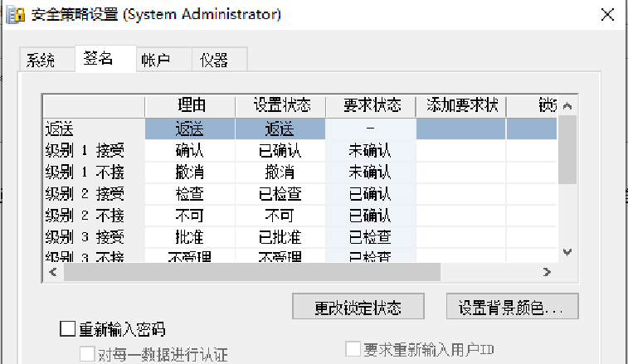Check the 要求重新输入用户ID option
The height and width of the screenshot is (364, 628).
[x=353, y=349]
